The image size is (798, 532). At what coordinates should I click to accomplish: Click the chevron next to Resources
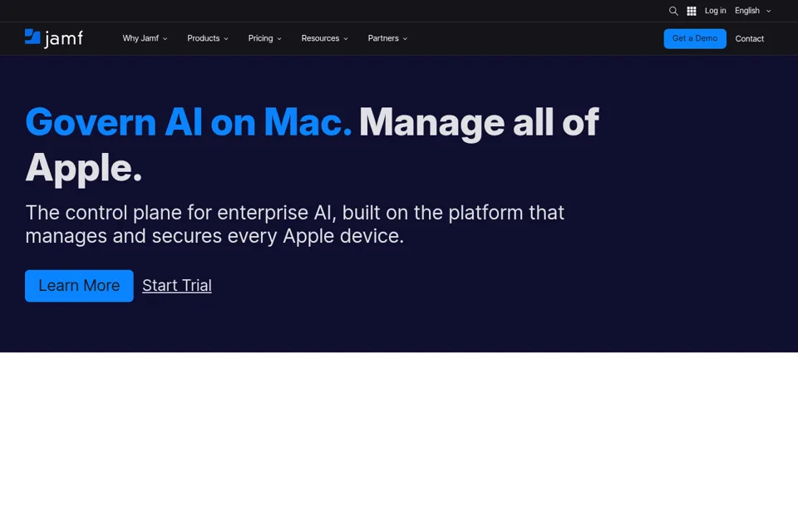(346, 39)
